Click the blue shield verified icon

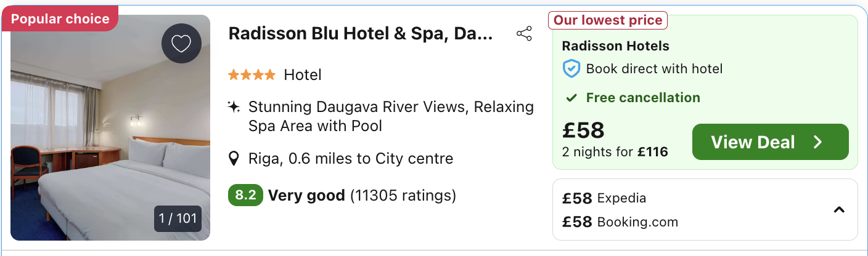571,69
